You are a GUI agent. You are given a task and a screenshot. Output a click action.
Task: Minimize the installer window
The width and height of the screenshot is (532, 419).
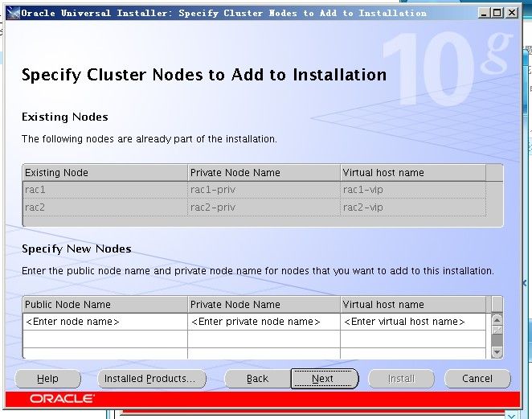click(x=484, y=13)
